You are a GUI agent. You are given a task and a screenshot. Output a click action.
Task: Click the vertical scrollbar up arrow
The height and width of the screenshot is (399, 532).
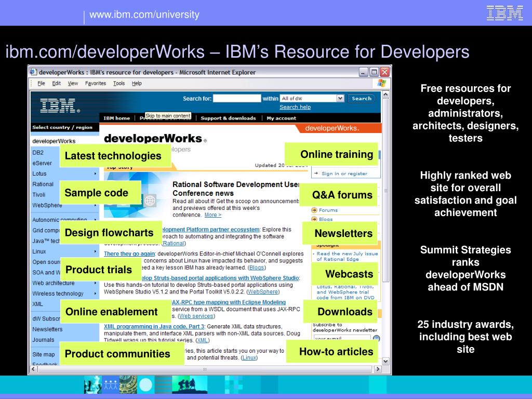point(386,95)
